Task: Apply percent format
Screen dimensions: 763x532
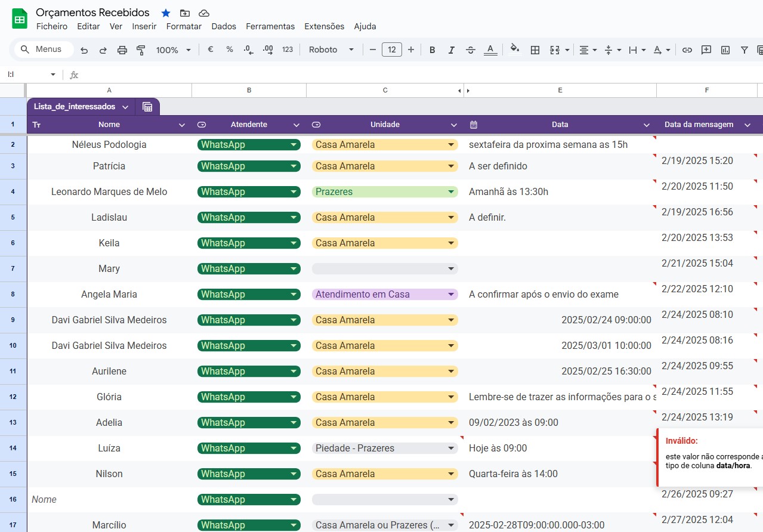Action: click(230, 50)
